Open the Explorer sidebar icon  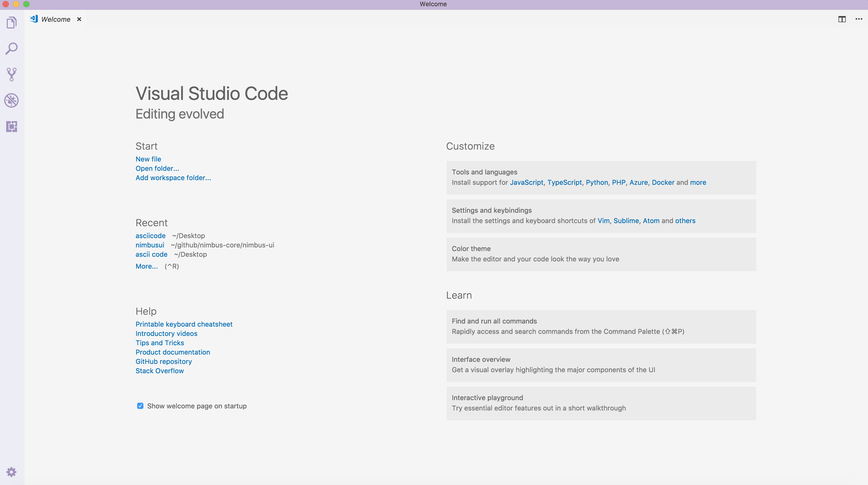[x=11, y=23]
